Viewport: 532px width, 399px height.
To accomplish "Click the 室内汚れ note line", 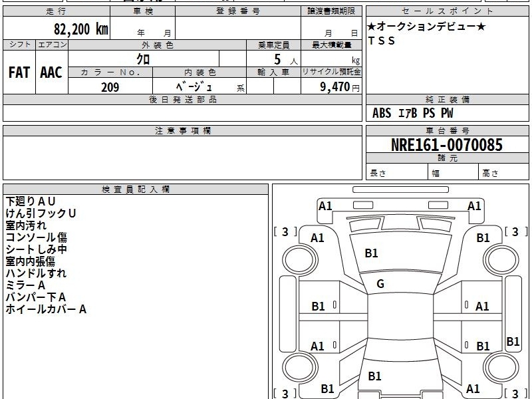I will tap(26, 225).
